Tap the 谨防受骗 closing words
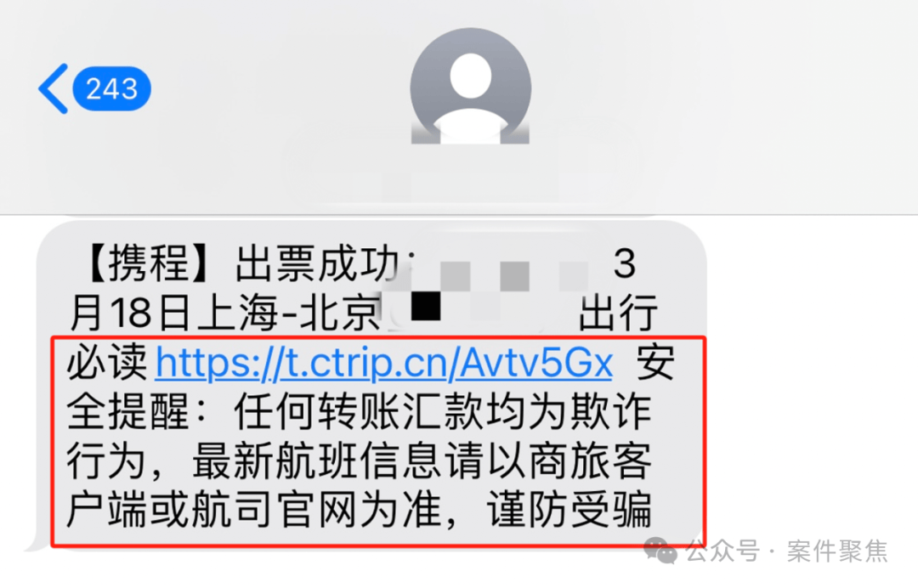Image resolution: width=918 pixels, height=588 pixels. pyautogui.click(x=569, y=510)
